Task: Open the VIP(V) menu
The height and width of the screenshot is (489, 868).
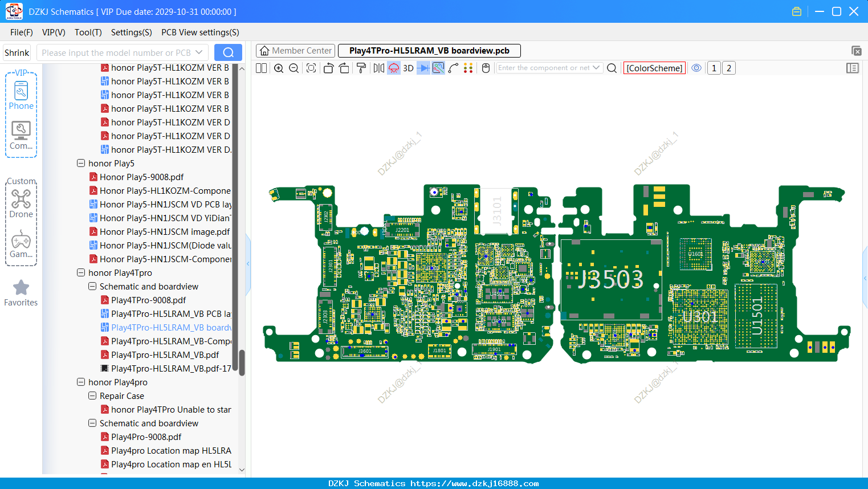Action: (x=54, y=32)
